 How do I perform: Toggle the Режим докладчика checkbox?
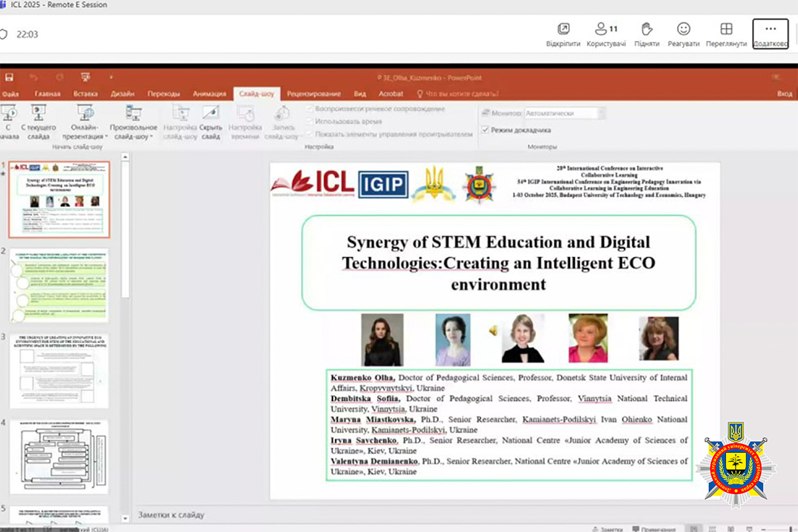[485, 130]
